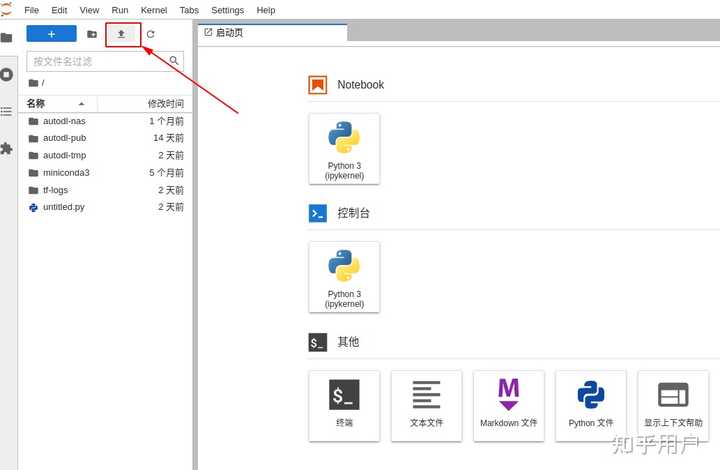
Task: Click the new folder icon
Action: [x=92, y=34]
